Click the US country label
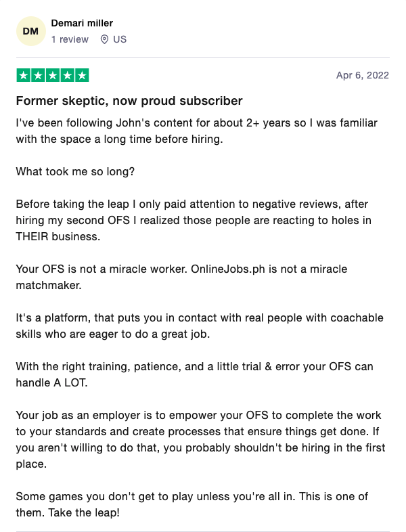Screen dimensions: 406x532 point(120,39)
